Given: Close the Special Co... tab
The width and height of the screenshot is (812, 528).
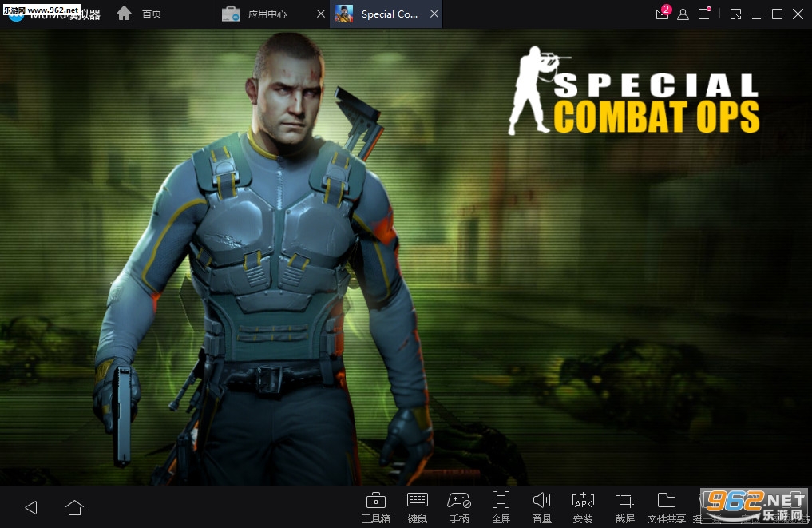Looking at the screenshot, I should (434, 14).
